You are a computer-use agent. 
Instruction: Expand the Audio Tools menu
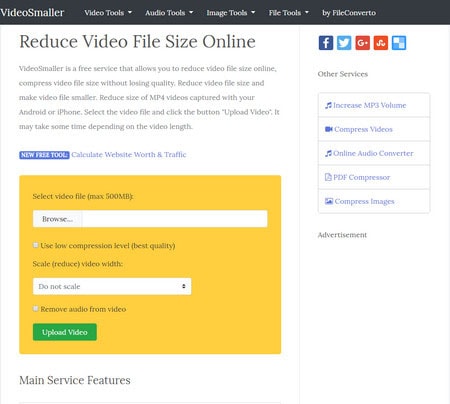[x=169, y=13]
